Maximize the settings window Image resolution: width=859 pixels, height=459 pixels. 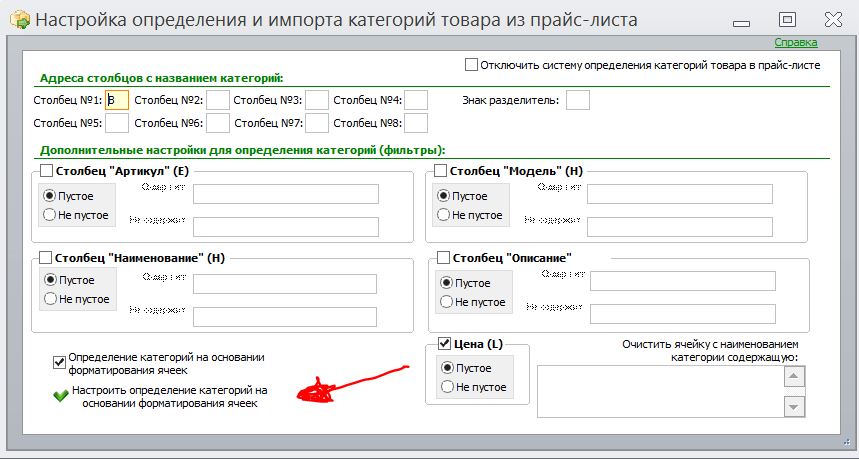[x=787, y=20]
